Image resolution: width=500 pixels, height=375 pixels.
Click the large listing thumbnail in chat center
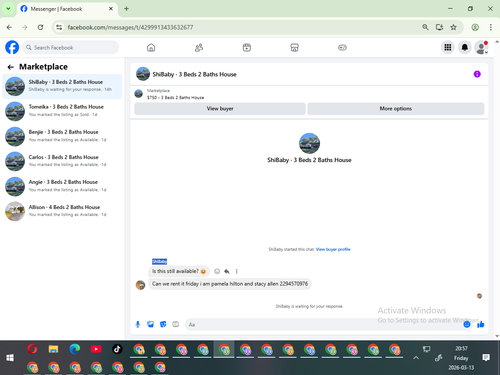point(309,143)
